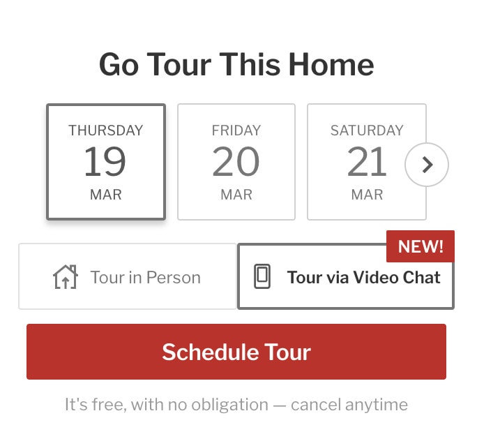Pick the Friday 20 Mar date card
Image resolution: width=477 pixels, height=448 pixels.
[x=236, y=162]
